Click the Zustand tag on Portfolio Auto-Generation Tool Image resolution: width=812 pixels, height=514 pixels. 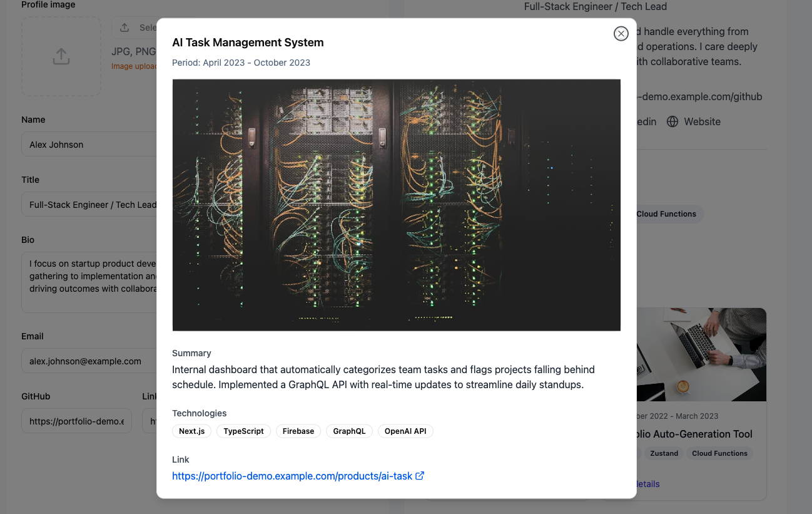coord(663,453)
